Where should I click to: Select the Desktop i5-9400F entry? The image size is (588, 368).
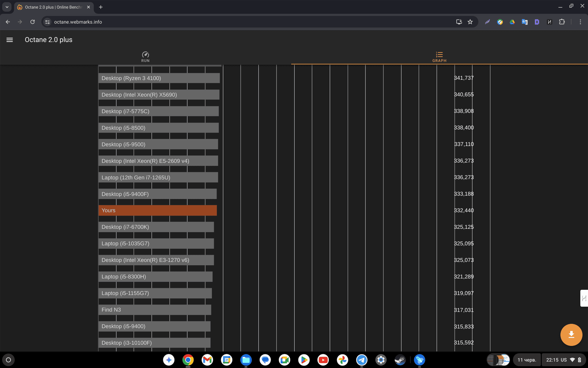[x=158, y=194]
